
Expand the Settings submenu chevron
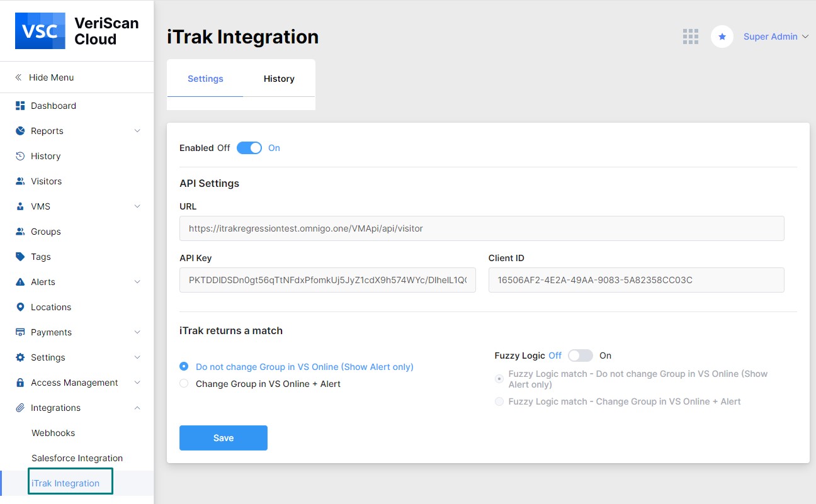pos(137,357)
